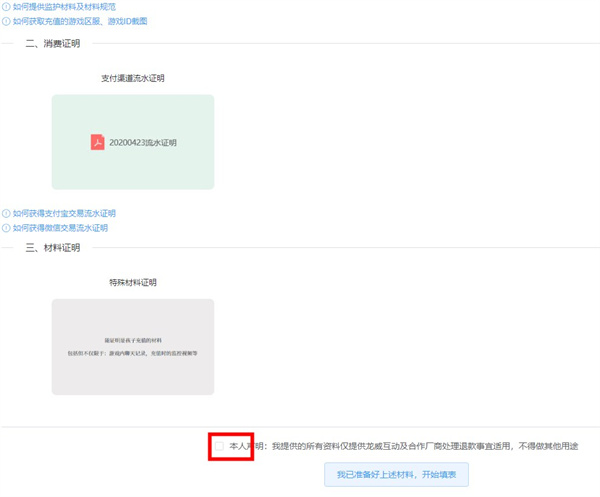
Task: Click the 我已准备好上述材料，开始填表 button
Action: click(396, 475)
